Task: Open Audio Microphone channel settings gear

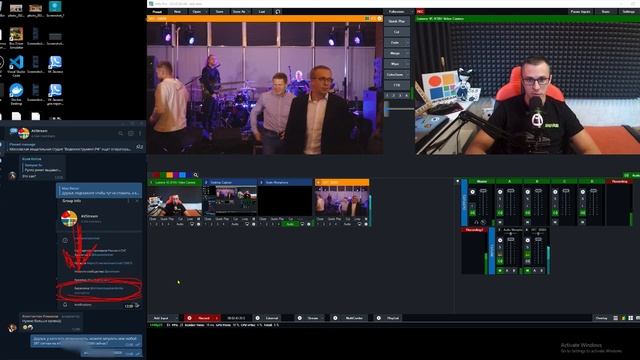Action: (x=500, y=240)
